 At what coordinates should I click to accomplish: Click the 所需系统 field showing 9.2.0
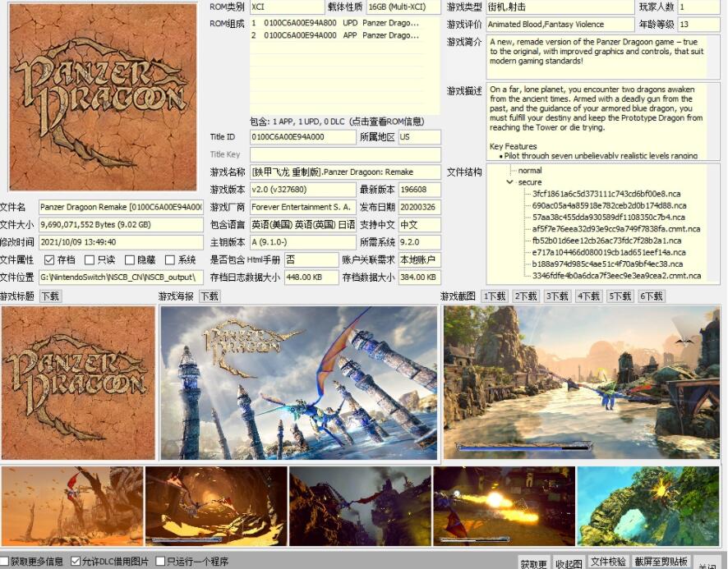coord(419,242)
